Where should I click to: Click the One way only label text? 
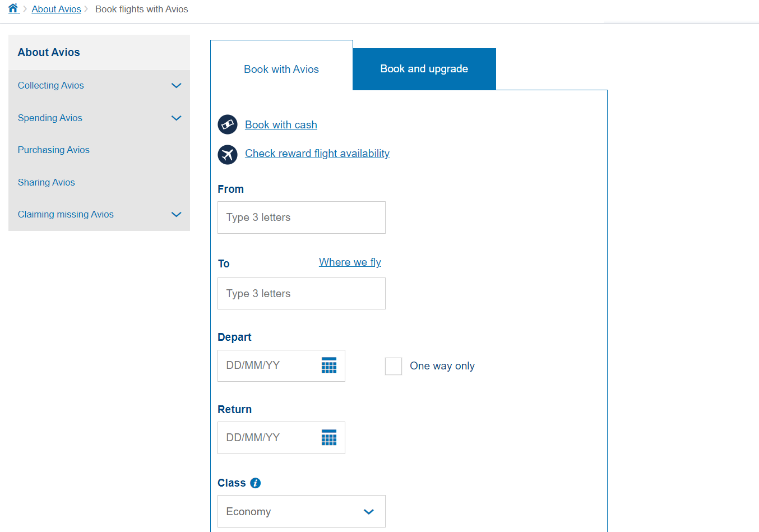tap(442, 366)
